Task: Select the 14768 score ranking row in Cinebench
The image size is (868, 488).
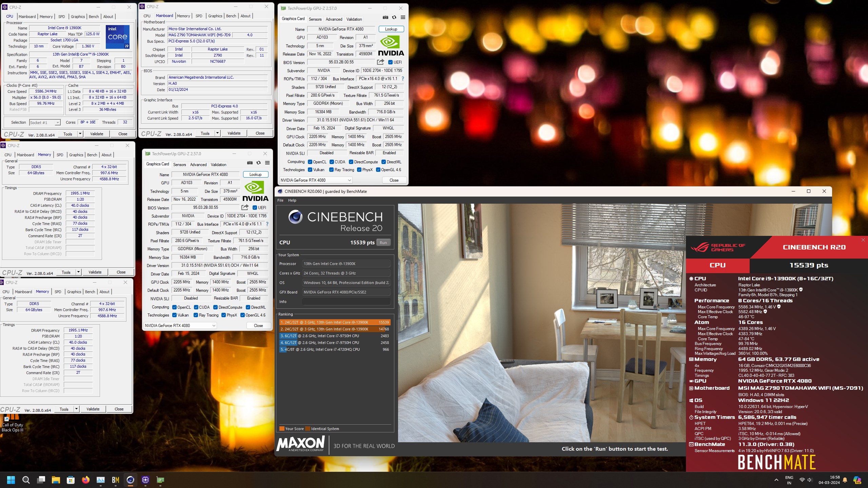Action: [x=334, y=329]
